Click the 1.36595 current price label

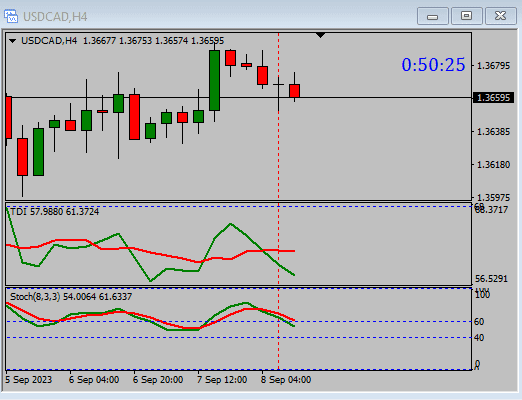[x=493, y=98]
